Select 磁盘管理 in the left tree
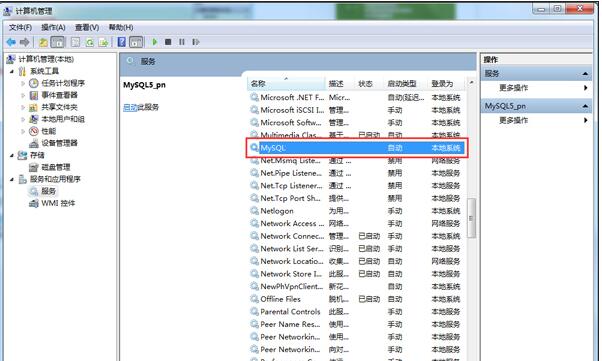This screenshot has width=602, height=361. pos(56,167)
